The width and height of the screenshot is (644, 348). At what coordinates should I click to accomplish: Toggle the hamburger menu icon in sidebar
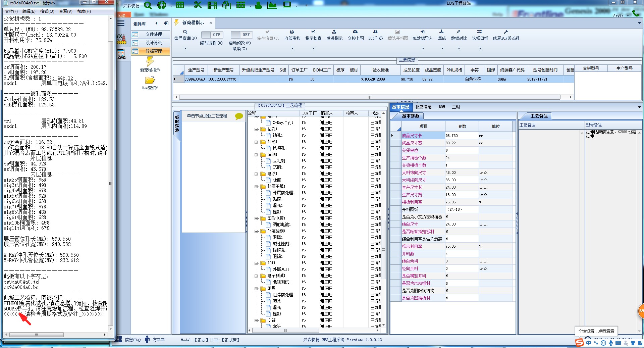point(121,23)
